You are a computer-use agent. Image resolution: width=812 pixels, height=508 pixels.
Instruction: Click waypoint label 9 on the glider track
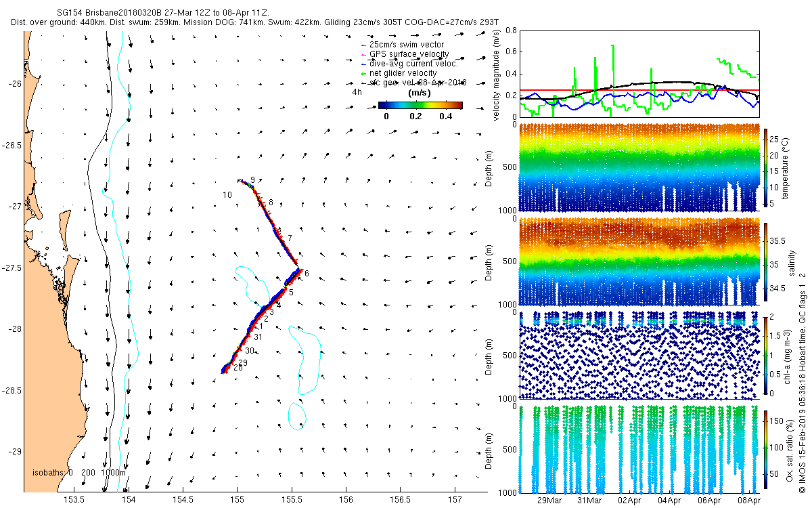pyautogui.click(x=252, y=180)
